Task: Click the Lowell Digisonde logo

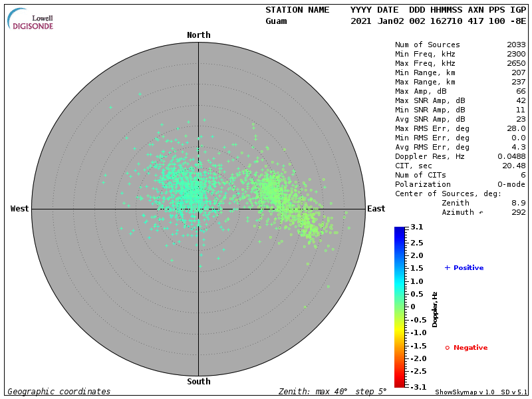Action: pos(31,19)
